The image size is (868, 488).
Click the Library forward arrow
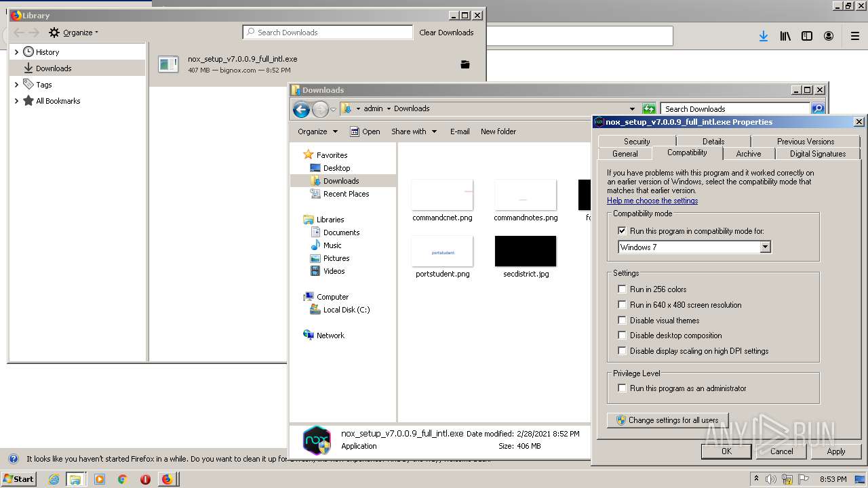pos(34,33)
